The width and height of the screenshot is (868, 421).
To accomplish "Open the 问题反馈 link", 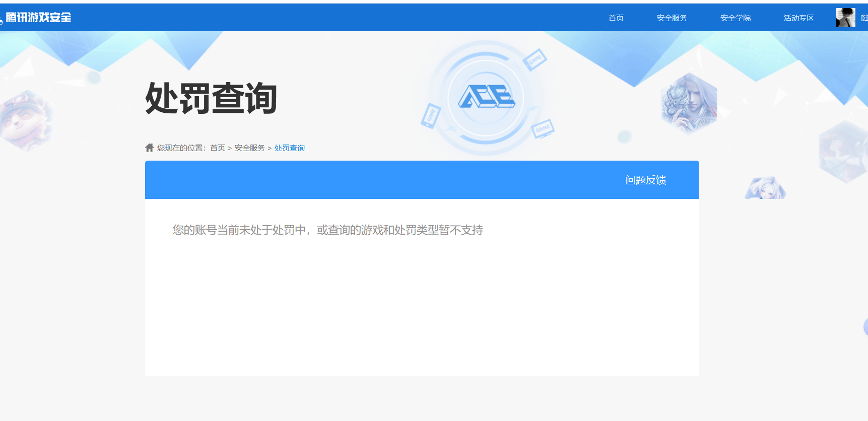I will [x=646, y=180].
